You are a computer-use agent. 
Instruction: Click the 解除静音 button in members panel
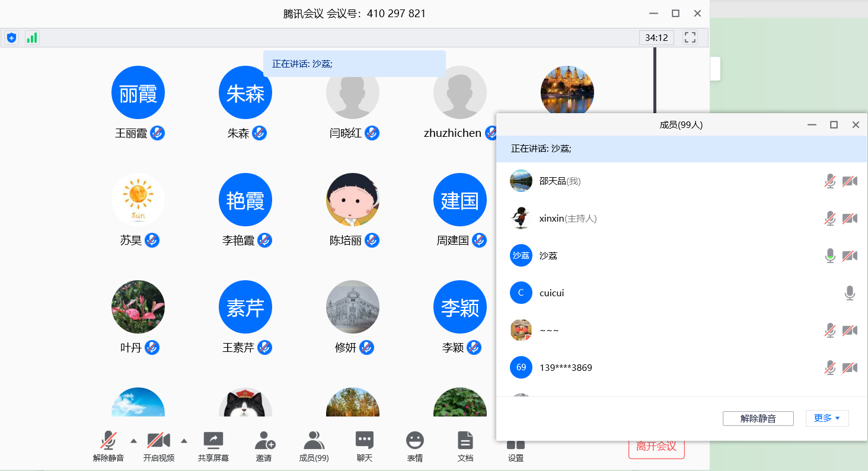pos(758,418)
